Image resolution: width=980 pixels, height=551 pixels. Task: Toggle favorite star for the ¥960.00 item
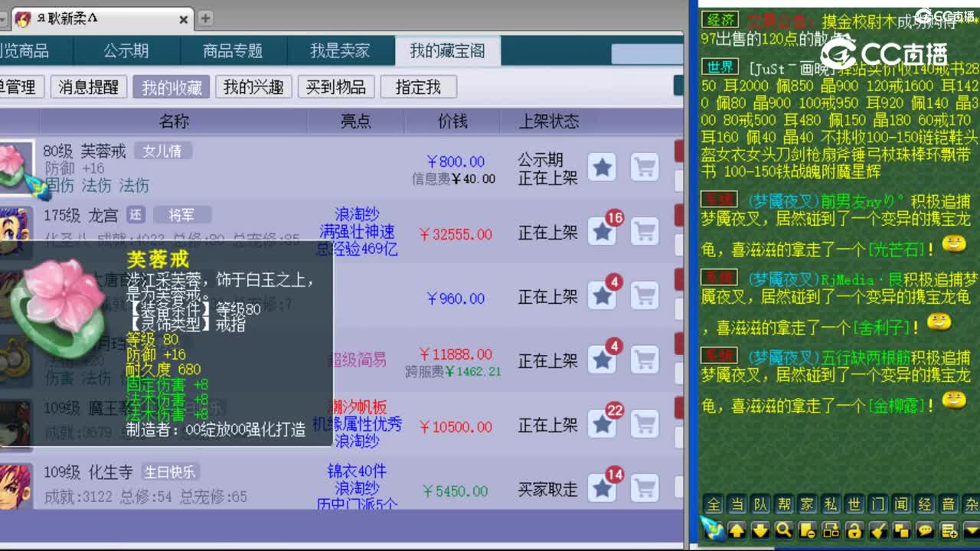pyautogui.click(x=603, y=296)
